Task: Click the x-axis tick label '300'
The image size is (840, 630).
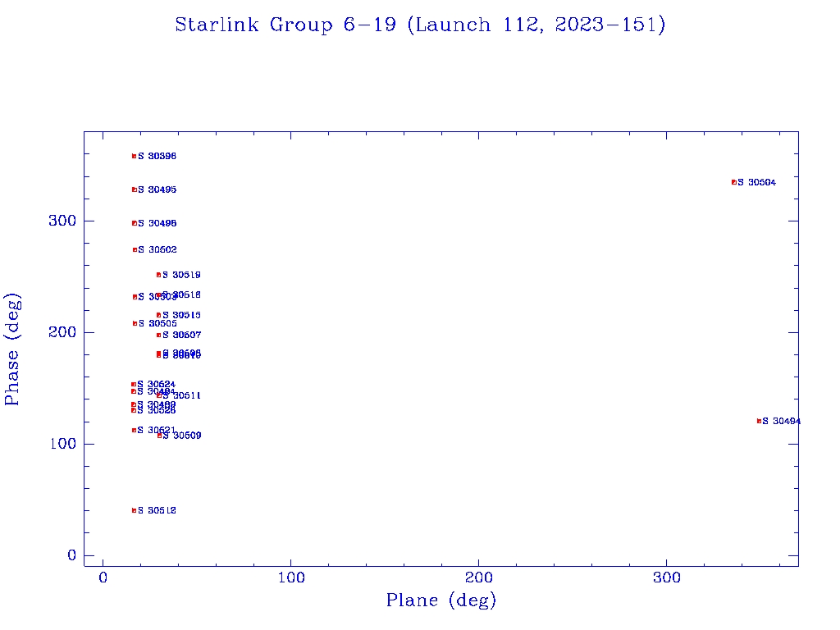Action: (667, 577)
